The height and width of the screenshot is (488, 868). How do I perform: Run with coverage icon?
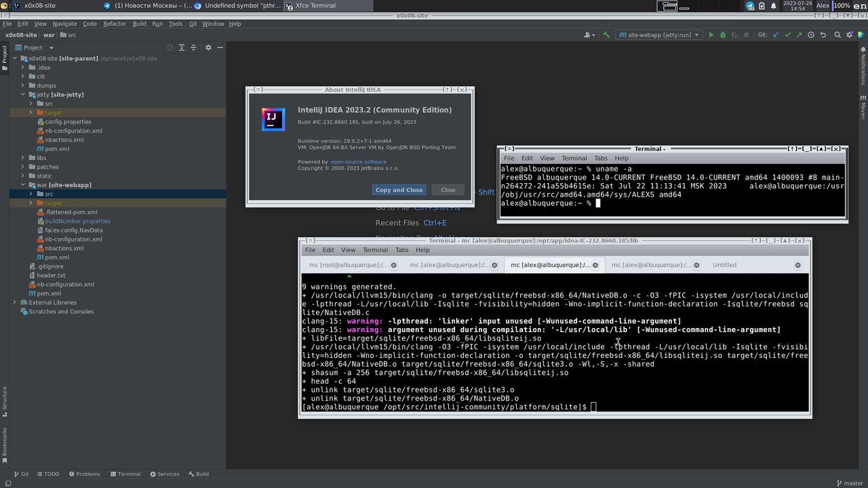tap(734, 35)
